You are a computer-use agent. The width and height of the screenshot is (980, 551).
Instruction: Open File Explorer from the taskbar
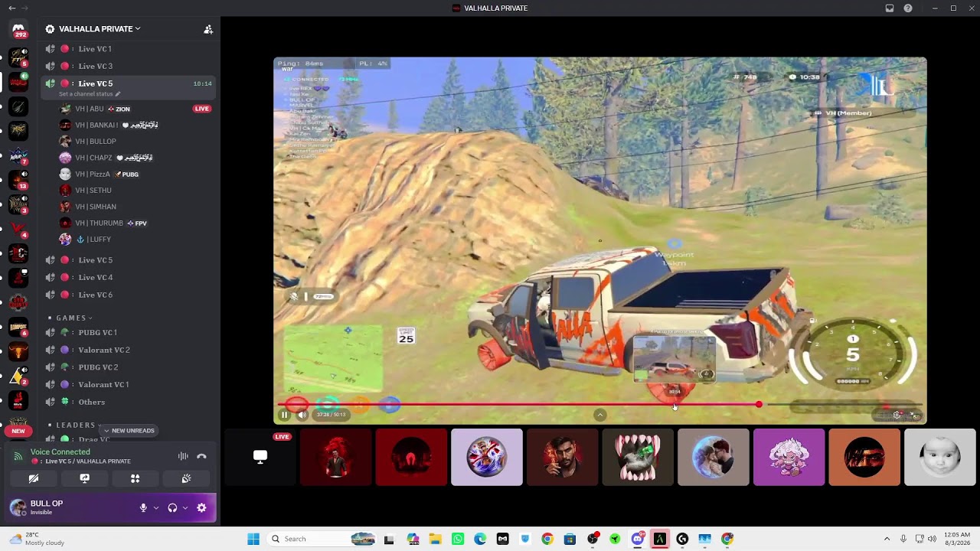(x=436, y=539)
